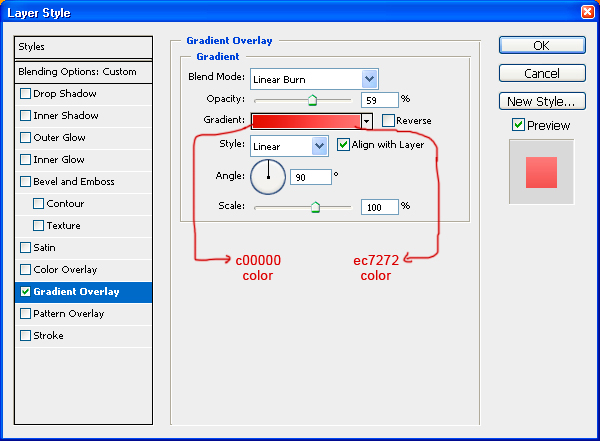The height and width of the screenshot is (441, 600).
Task: Confirm with the OK button
Action: 542,46
